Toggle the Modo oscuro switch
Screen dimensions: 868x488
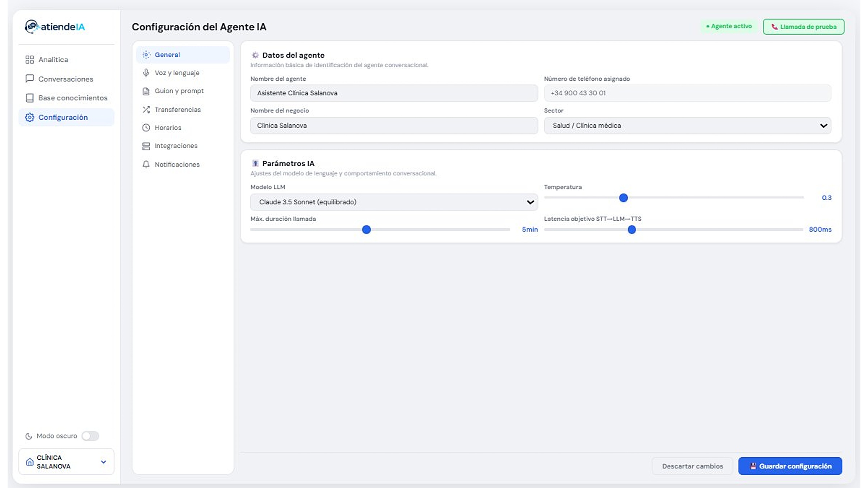click(90, 436)
